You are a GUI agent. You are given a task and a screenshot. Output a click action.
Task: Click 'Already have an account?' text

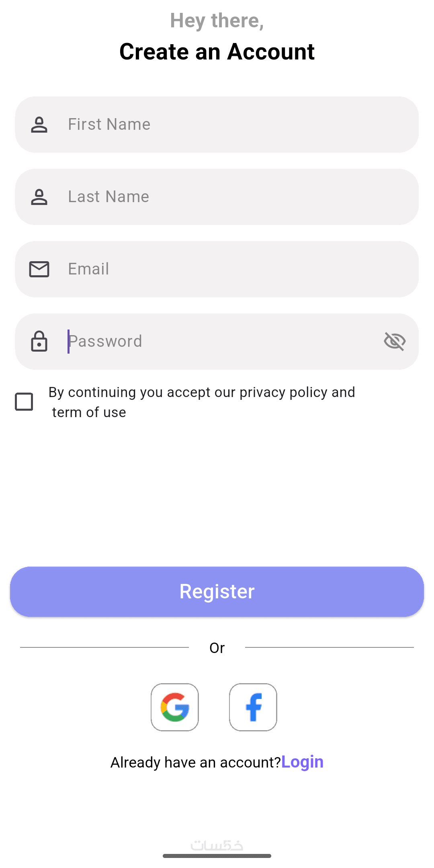coord(195,762)
